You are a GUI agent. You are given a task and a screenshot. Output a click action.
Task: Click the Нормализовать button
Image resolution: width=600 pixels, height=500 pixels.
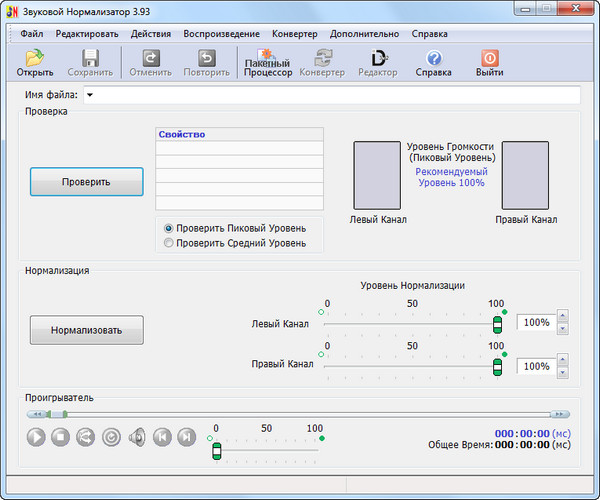(86, 329)
